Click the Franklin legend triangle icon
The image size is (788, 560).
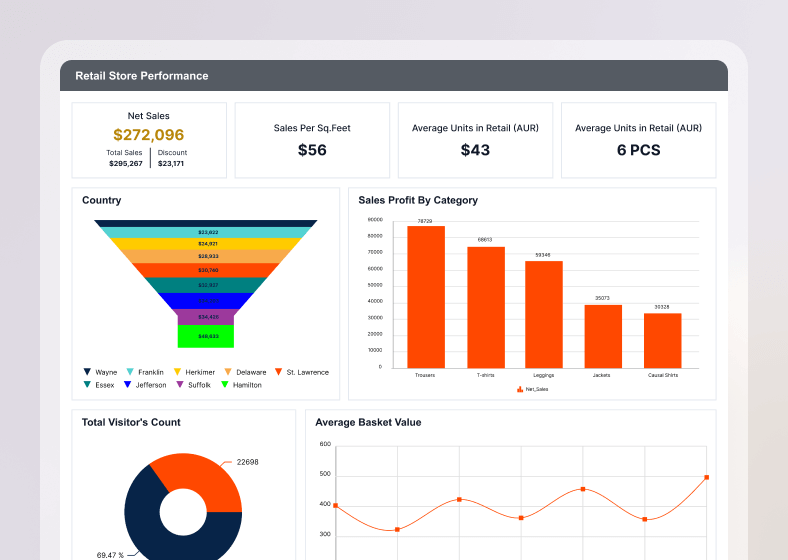click(130, 371)
